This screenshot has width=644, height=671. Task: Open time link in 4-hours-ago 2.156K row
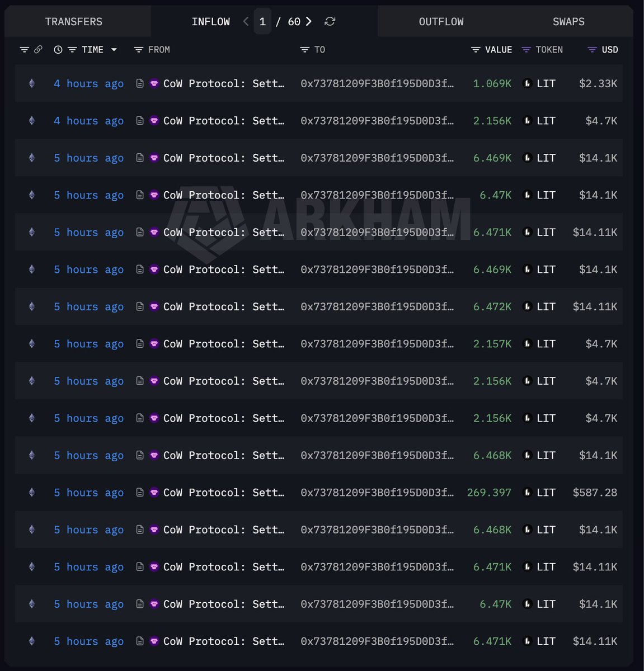coord(88,121)
